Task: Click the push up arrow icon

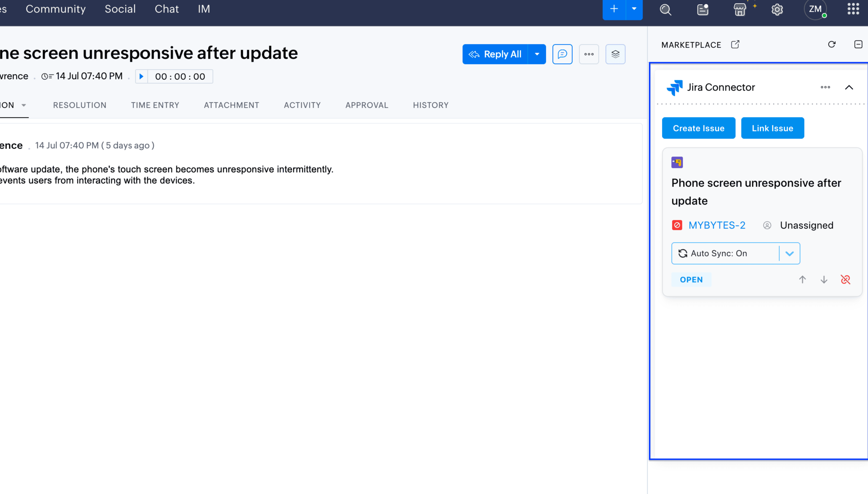Action: click(802, 279)
